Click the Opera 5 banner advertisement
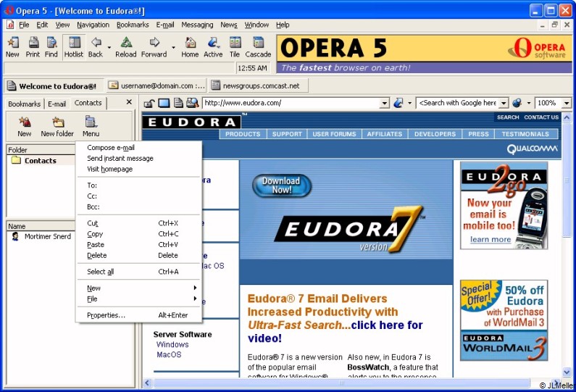This screenshot has height=392, width=576. [x=425, y=54]
